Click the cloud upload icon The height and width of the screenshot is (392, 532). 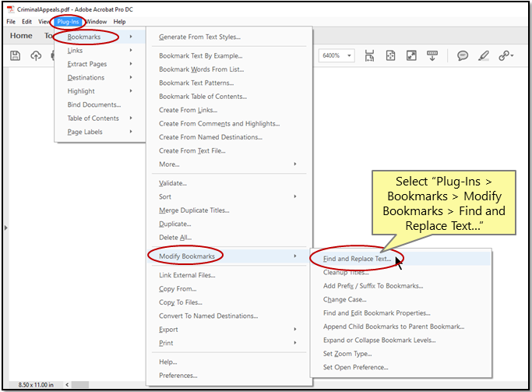pos(36,55)
